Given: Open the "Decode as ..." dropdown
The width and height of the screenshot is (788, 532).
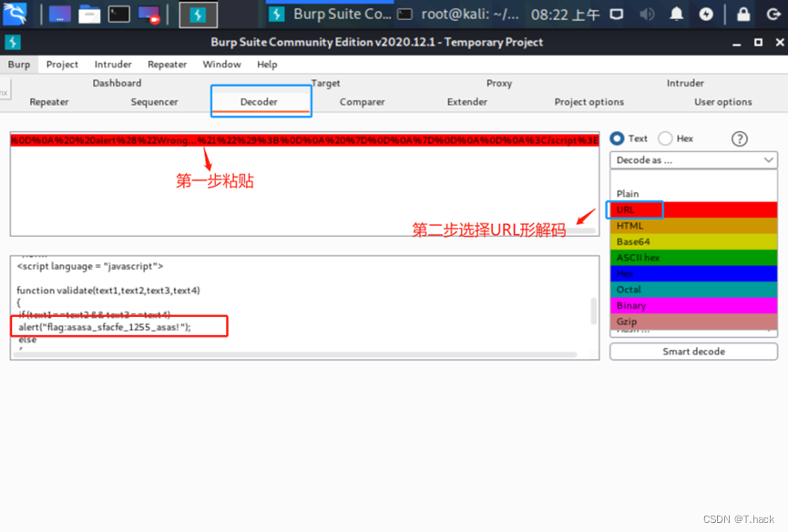Looking at the screenshot, I should (693, 160).
